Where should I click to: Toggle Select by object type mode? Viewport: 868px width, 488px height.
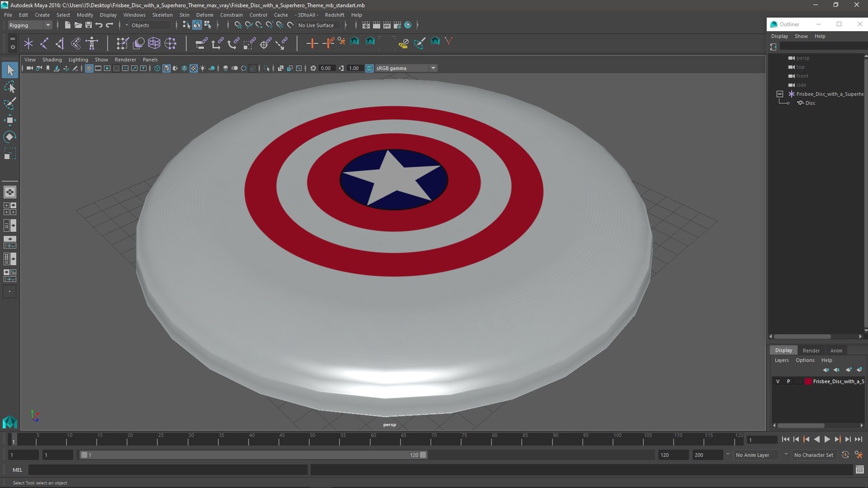point(197,25)
